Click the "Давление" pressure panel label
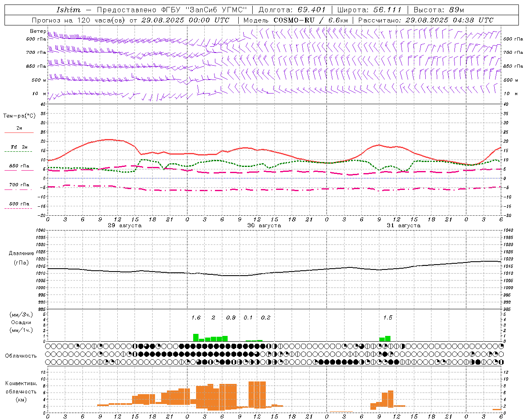 pyautogui.click(x=21, y=253)
